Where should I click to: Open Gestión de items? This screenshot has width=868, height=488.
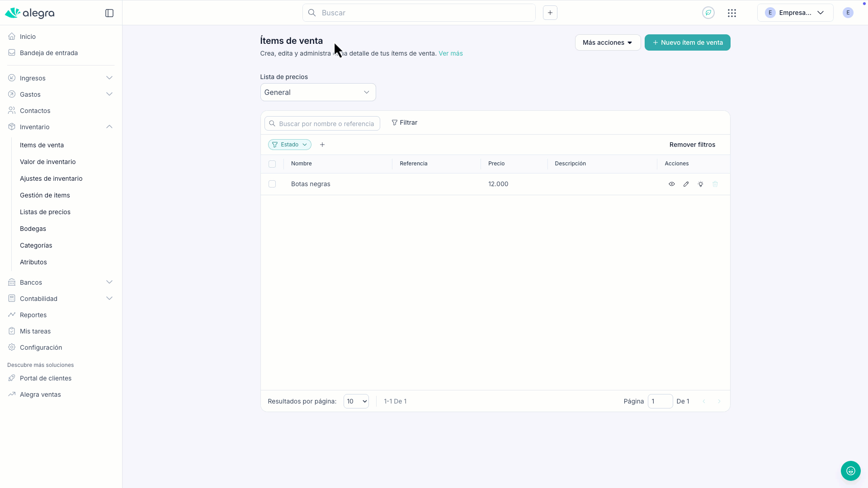45,195
